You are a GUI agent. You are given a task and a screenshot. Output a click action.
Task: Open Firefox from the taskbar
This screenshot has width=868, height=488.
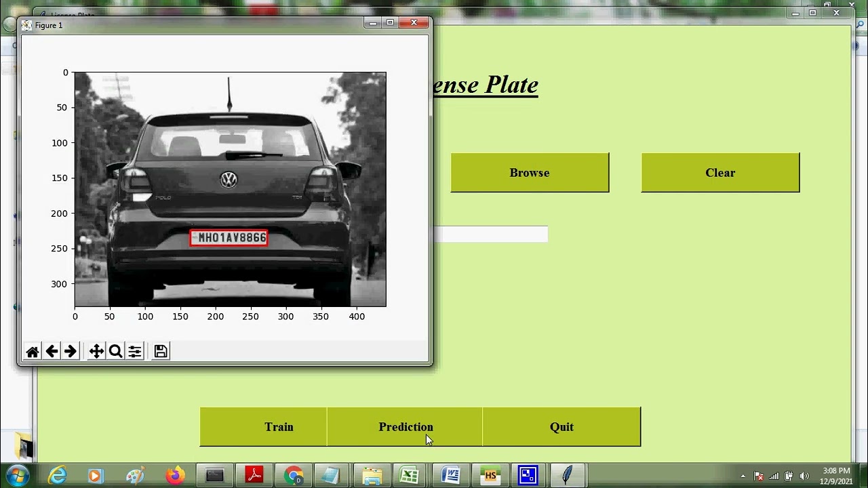pos(175,476)
